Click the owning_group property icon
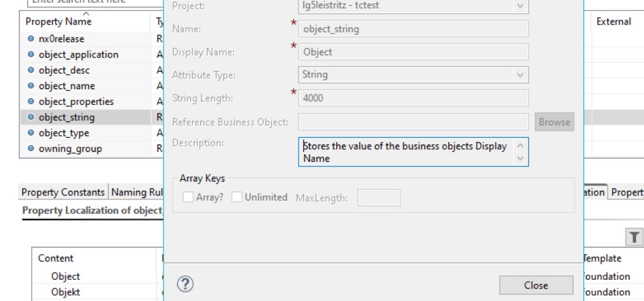The height and width of the screenshot is (301, 644). 30,149
